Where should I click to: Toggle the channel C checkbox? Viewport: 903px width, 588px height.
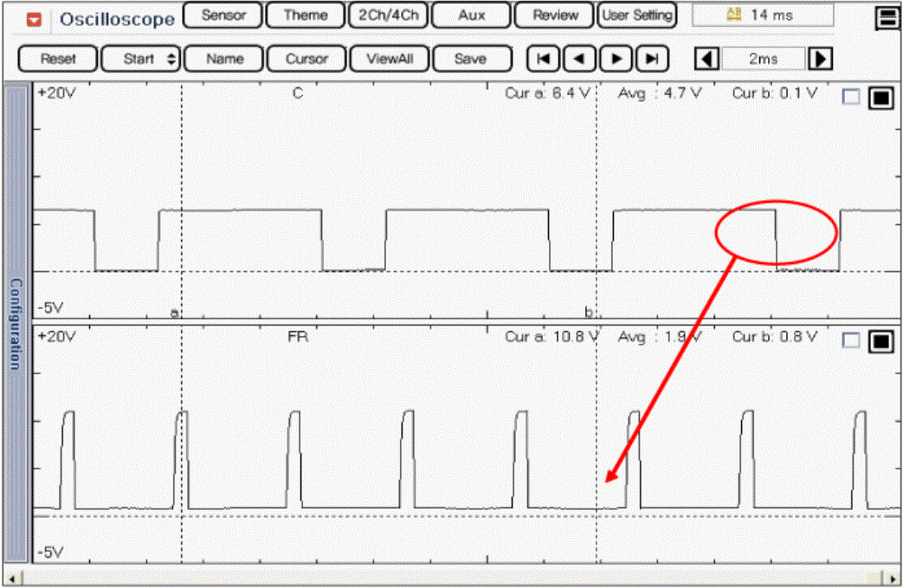click(x=851, y=98)
